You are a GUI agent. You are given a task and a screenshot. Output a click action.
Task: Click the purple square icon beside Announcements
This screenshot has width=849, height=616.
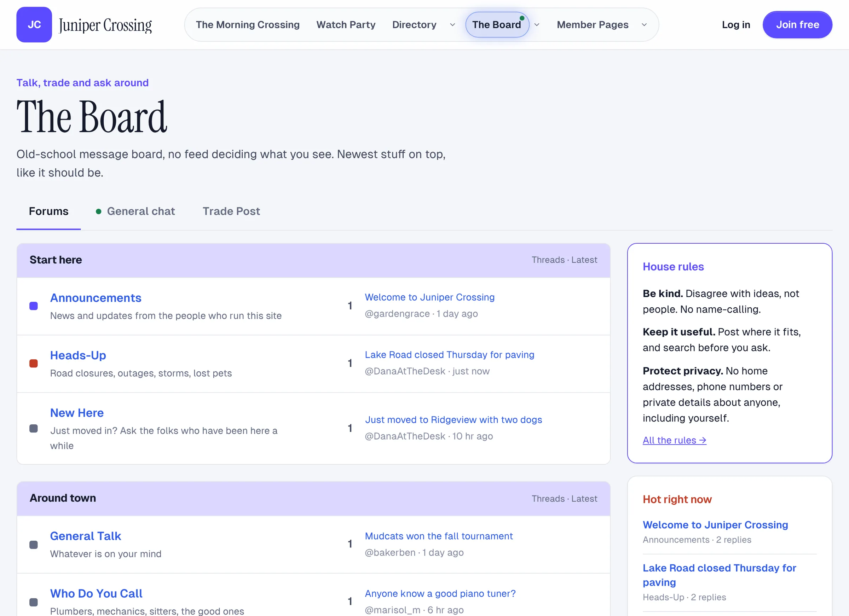coord(34,306)
